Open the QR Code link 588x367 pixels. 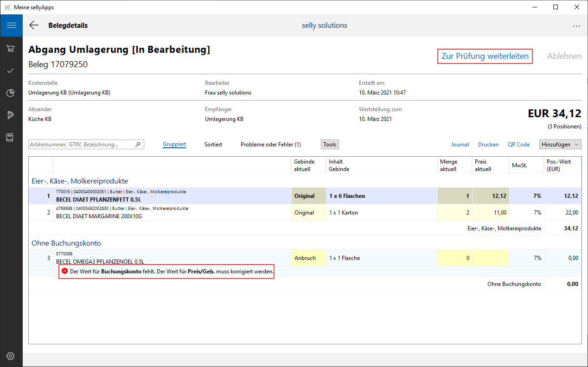tap(518, 145)
